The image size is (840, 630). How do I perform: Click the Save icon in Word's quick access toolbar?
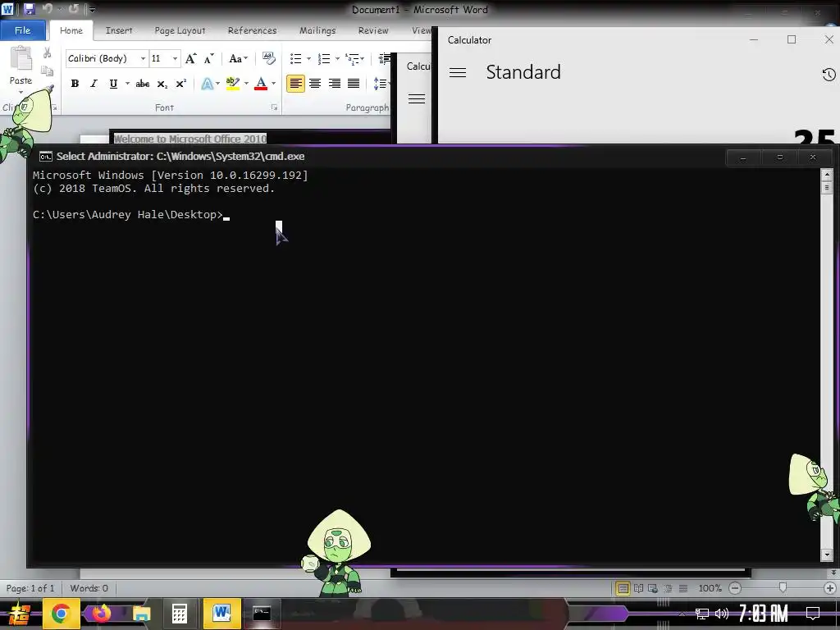(29, 9)
